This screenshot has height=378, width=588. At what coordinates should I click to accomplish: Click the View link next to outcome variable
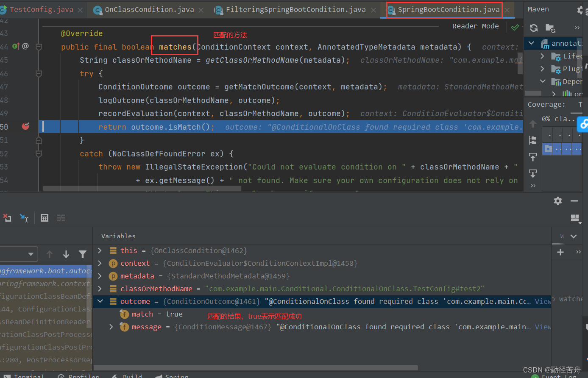point(543,301)
